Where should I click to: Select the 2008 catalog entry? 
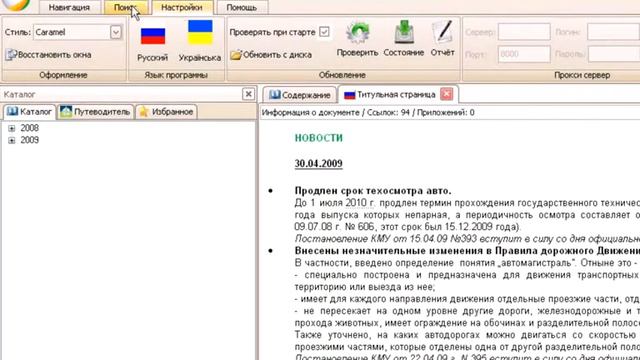coord(30,128)
